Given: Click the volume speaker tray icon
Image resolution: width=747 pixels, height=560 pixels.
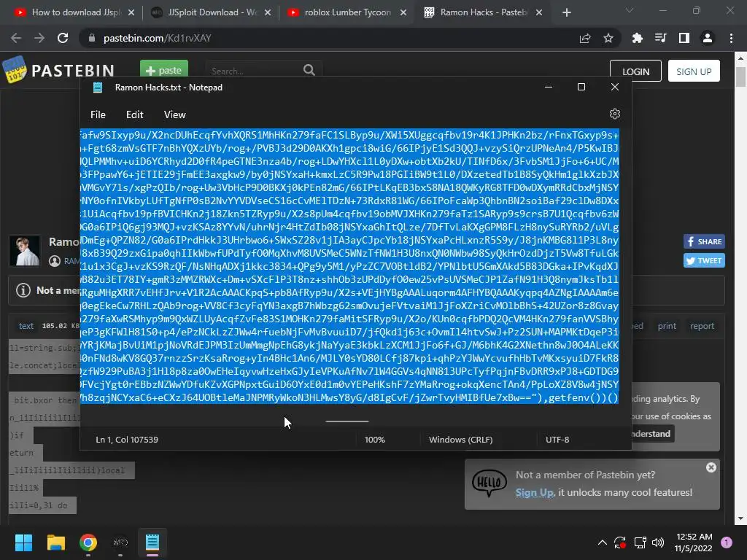Looking at the screenshot, I should 658,542.
